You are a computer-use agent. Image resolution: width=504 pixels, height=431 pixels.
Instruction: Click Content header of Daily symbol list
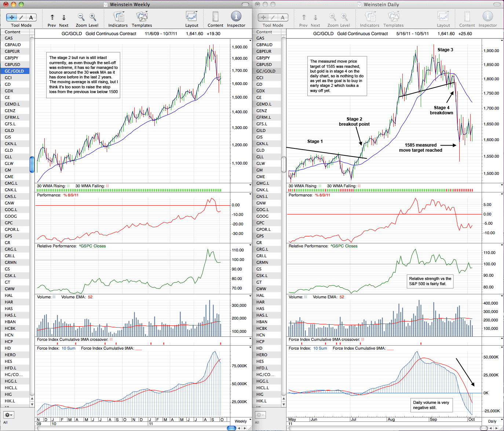pos(267,32)
